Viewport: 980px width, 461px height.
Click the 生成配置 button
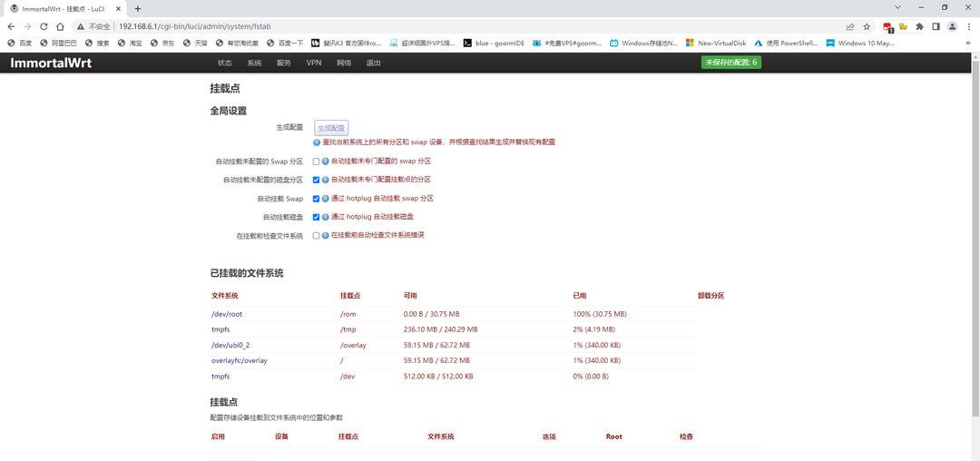pyautogui.click(x=330, y=127)
